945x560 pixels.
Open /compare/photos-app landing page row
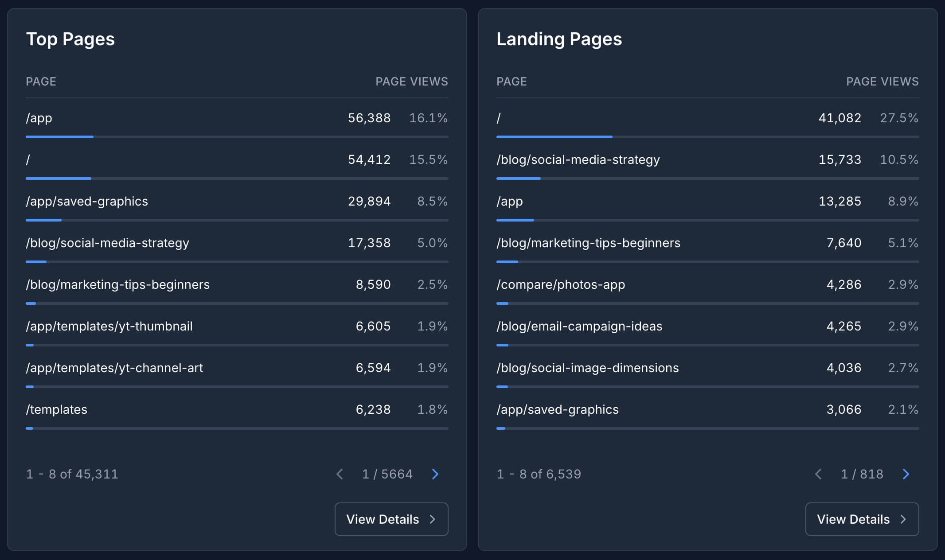click(561, 284)
